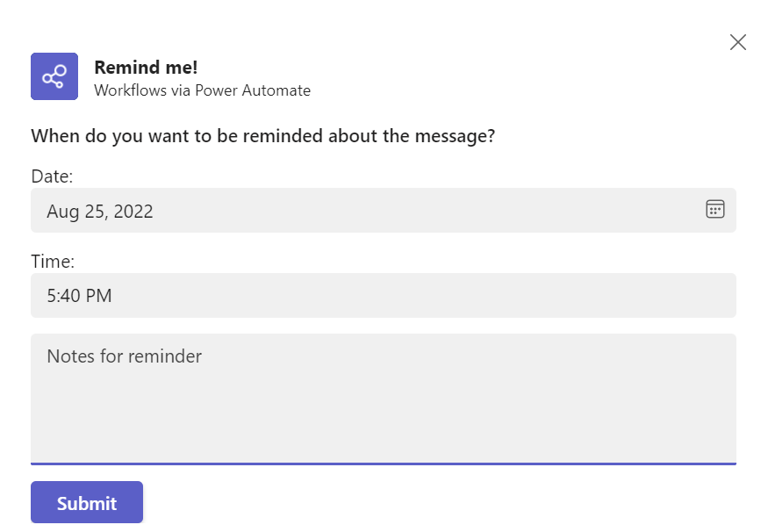The height and width of the screenshot is (532, 761).
Task: Click the "Remind me!" dialog title
Action: [146, 68]
